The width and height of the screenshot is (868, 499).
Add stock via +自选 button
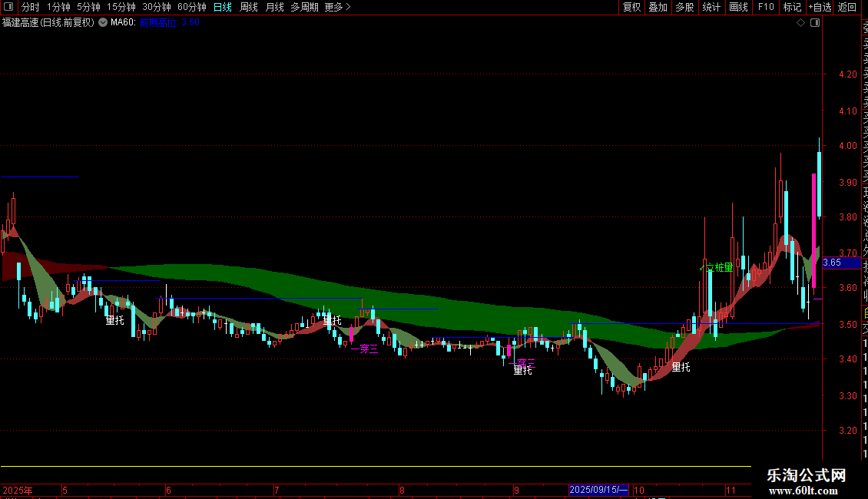pyautogui.click(x=820, y=7)
